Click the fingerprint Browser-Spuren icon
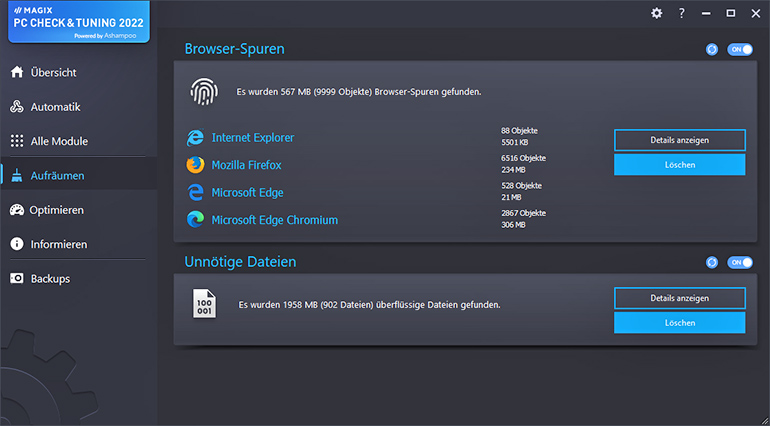 (x=204, y=92)
